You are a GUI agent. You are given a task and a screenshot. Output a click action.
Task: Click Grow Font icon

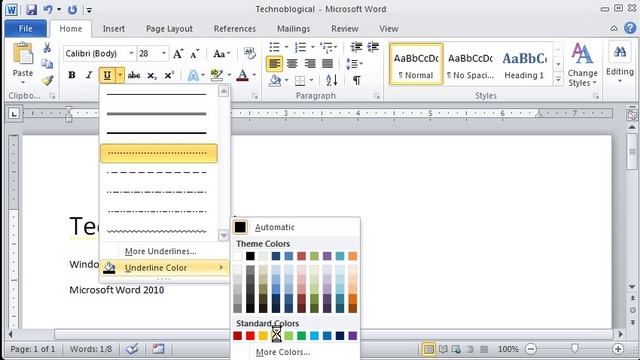178,53
